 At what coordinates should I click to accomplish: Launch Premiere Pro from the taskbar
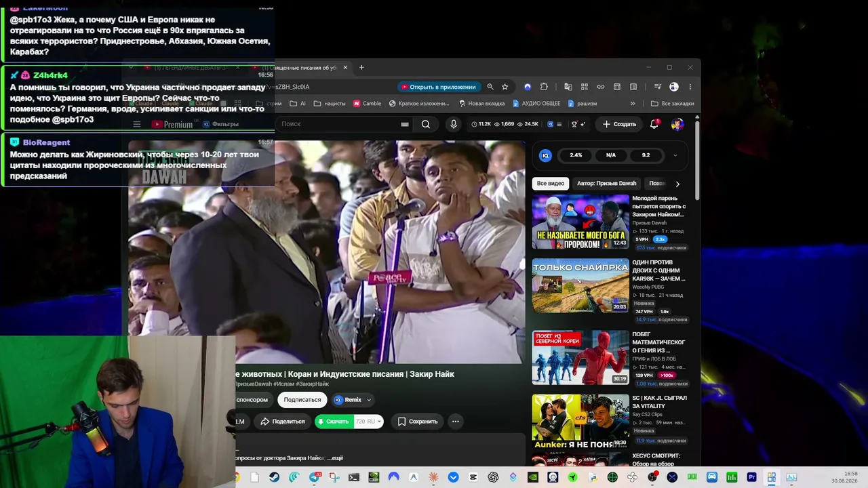tap(751, 477)
